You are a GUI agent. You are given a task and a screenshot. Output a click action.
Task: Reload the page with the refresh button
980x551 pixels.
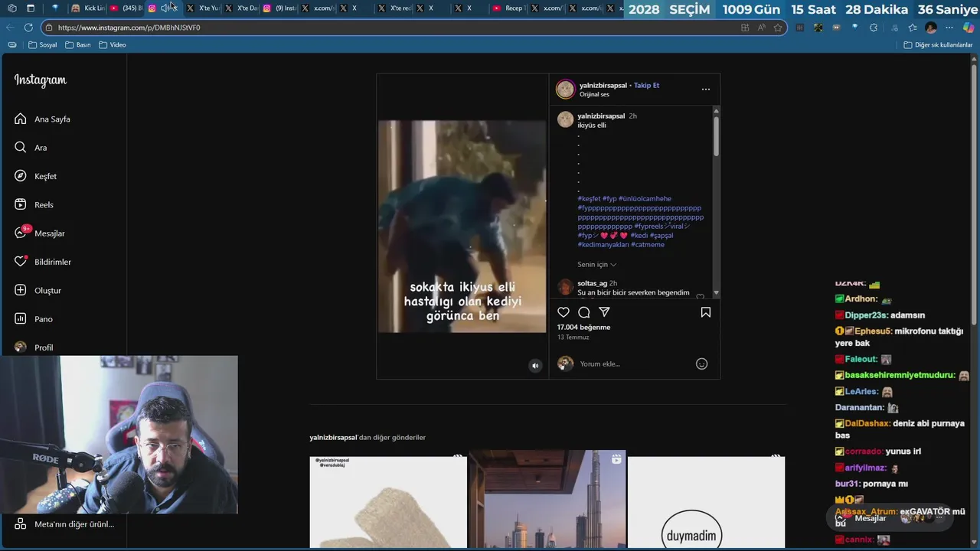(x=28, y=28)
